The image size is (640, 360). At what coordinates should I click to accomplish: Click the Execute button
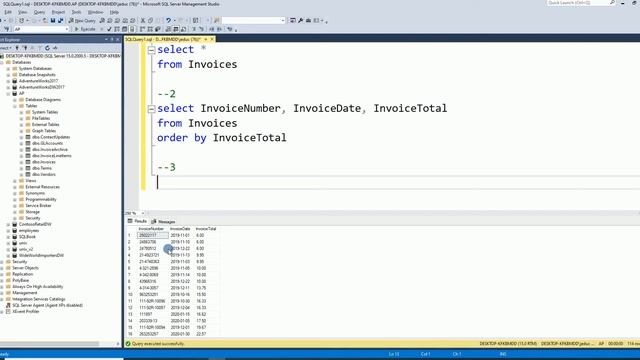coord(85,29)
